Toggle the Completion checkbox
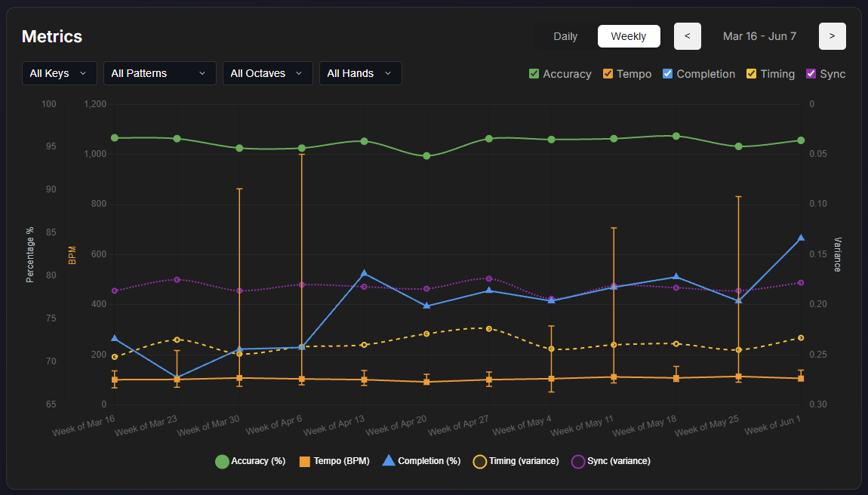 point(668,74)
